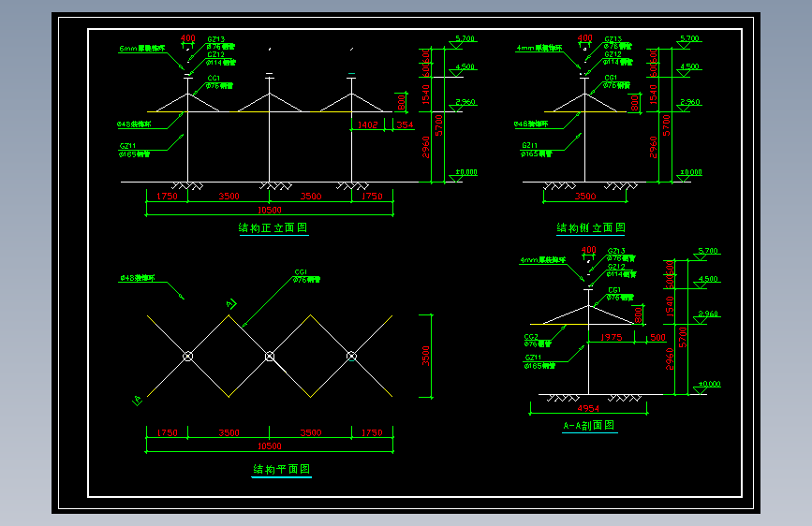Click GZ13 label in A-A section
Viewport: 812px width, 526px height.
(616, 251)
